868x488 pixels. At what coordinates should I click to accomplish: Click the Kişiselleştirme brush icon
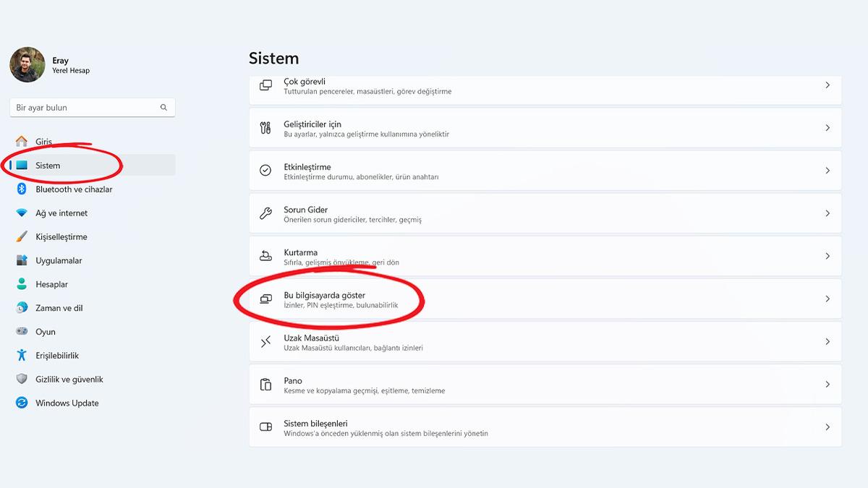pos(22,237)
